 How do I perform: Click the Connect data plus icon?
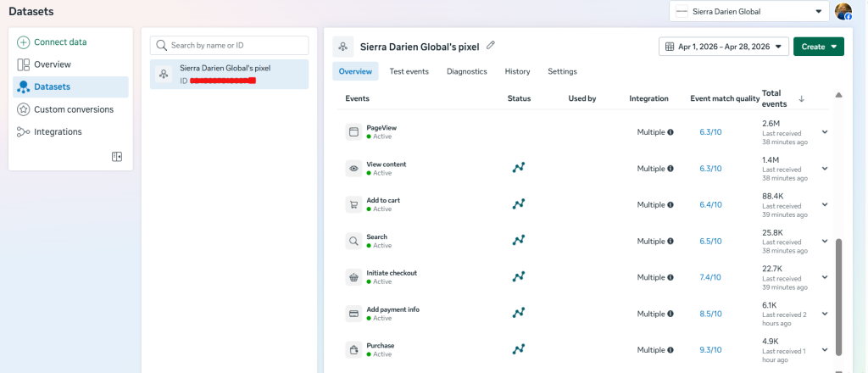(23, 42)
